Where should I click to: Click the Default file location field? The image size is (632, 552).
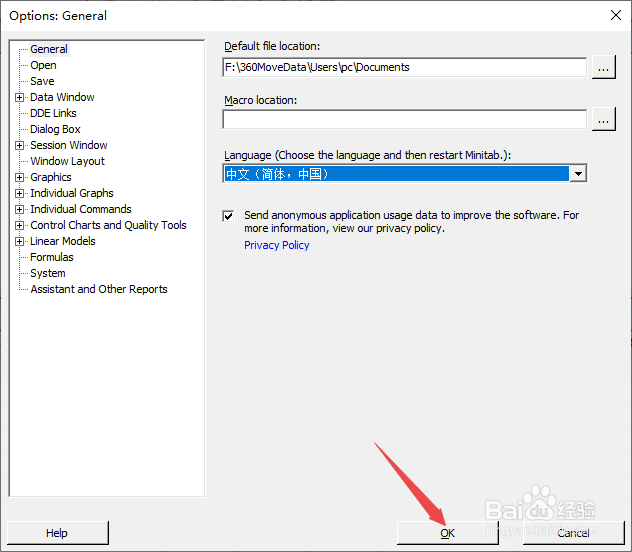(x=405, y=67)
